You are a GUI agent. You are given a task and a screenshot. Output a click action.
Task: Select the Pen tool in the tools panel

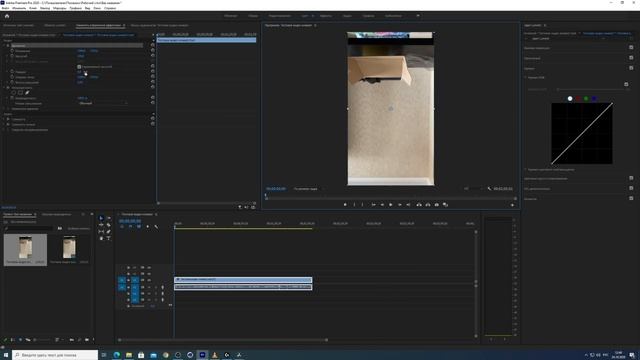tap(109, 231)
